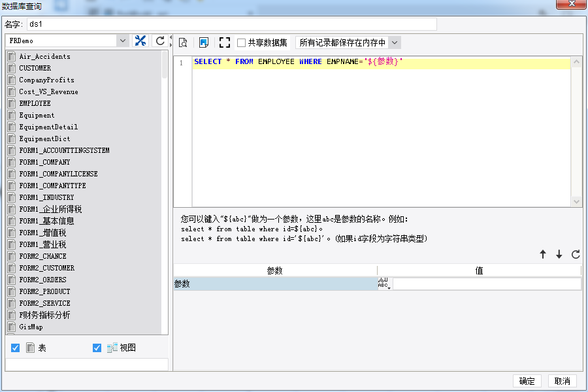Click the 取消 button
Screen dimensions: 588x392
pyautogui.click(x=562, y=381)
